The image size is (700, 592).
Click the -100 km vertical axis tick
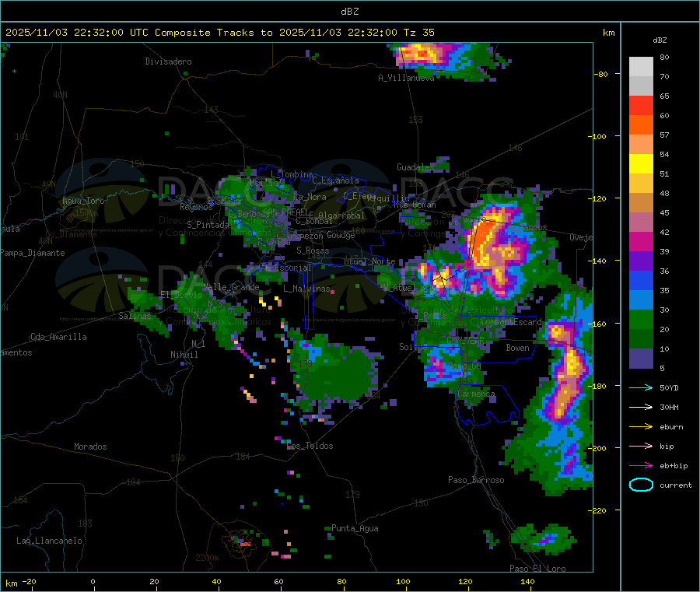[x=597, y=136]
